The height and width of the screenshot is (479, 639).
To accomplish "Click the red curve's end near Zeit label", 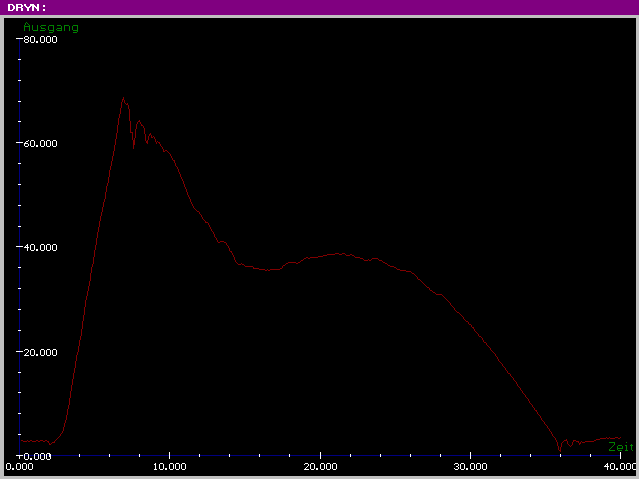I will (620, 439).
